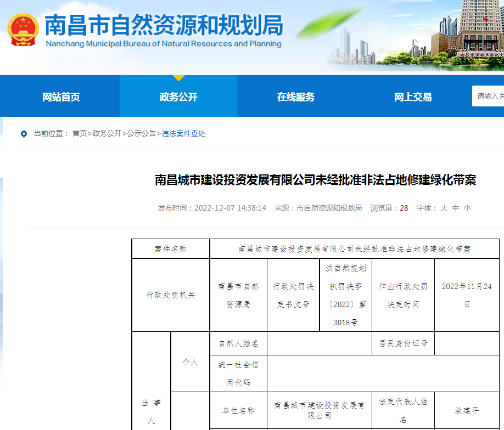Screen dimensions: 504x430
Task: Click the skyline banner image
Action: pos(416,35)
